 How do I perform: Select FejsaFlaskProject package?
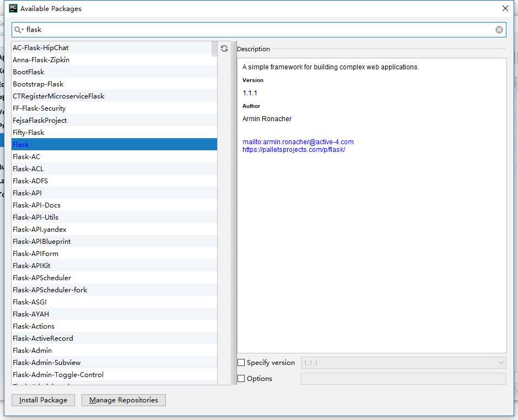tap(114, 120)
